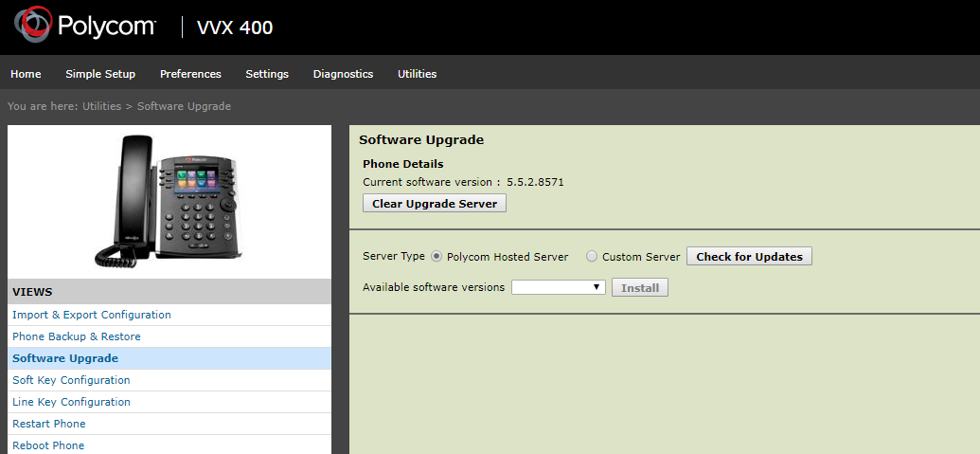Open the Settings menu
980x454 pixels.
pyautogui.click(x=267, y=74)
